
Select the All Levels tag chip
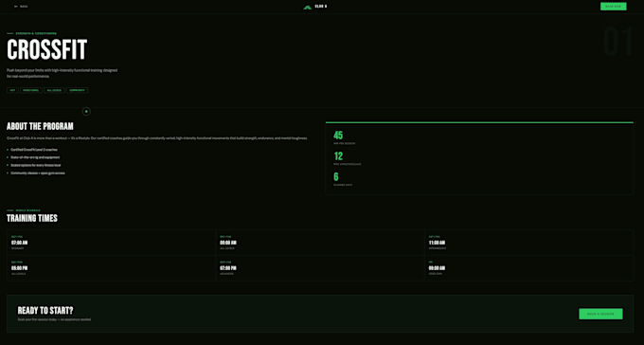tap(54, 90)
